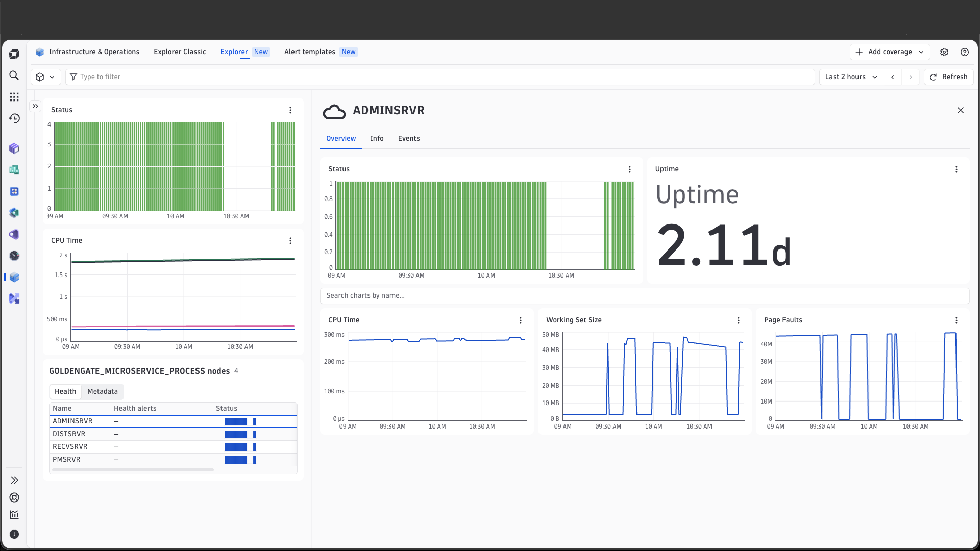Open settings gear icon in top bar
The height and width of the screenshot is (551, 980).
click(944, 52)
